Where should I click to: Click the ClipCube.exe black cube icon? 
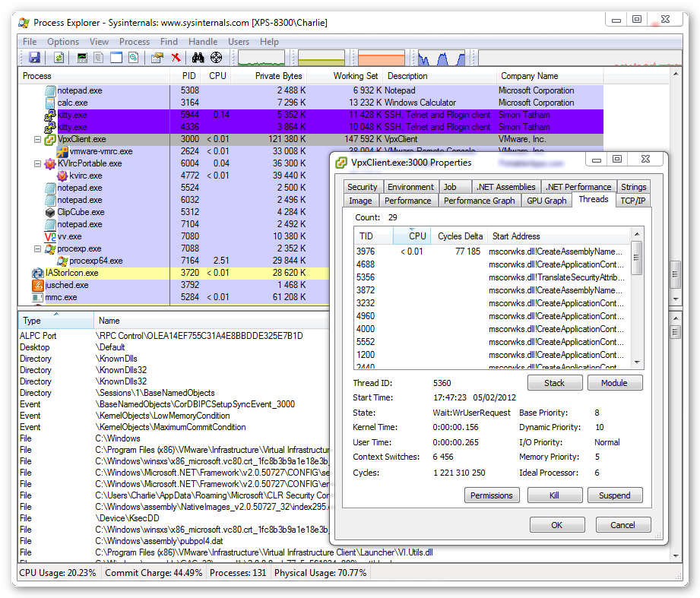click(50, 213)
